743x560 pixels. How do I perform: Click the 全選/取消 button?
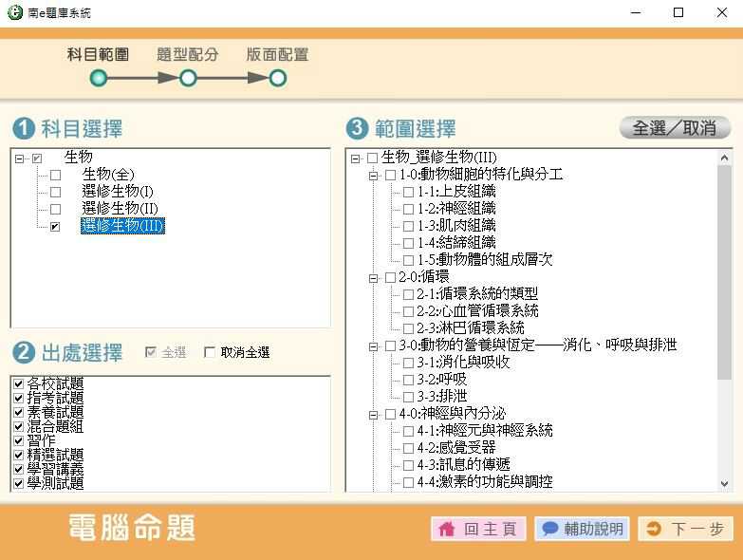(x=675, y=128)
